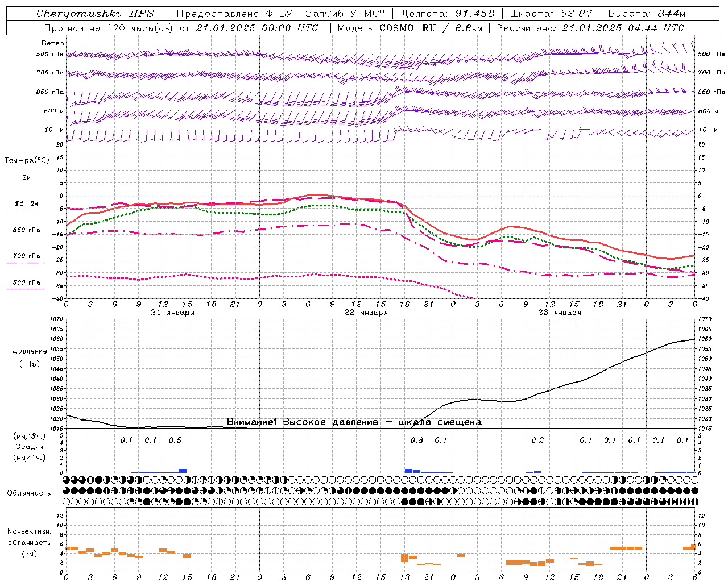Click the forecast start "21.01.2025 00:00 UTC"
The height and width of the screenshot is (582, 728).
(257, 28)
